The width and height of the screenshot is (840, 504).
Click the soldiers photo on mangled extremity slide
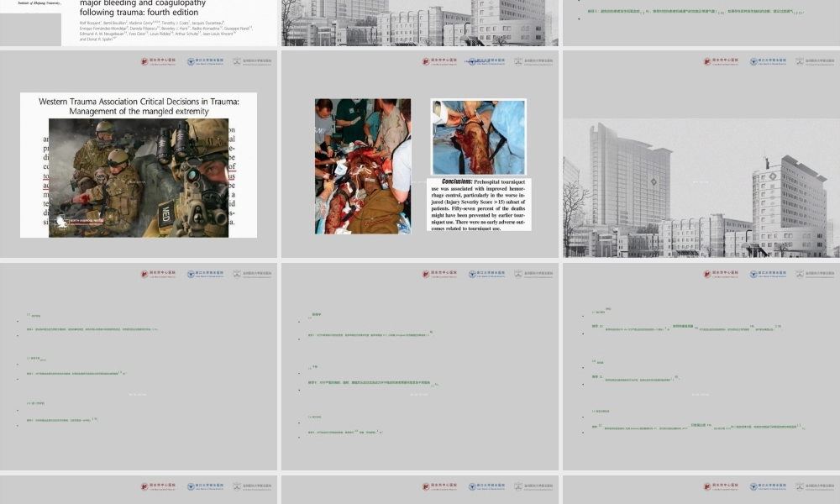[x=139, y=177]
